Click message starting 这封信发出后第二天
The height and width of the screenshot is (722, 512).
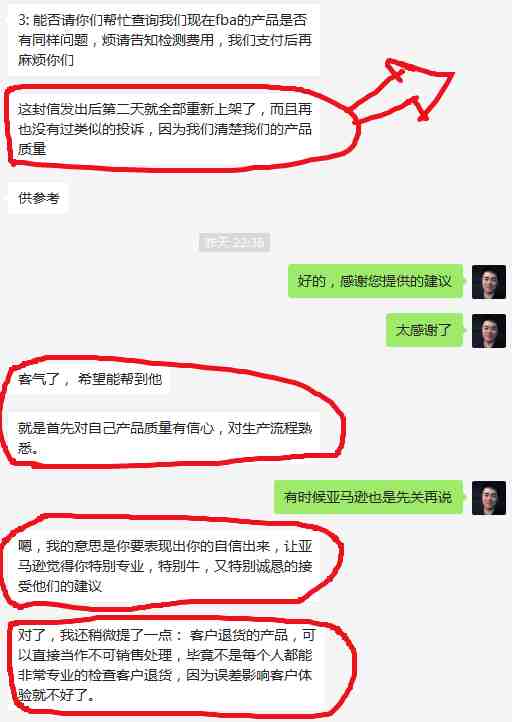(164, 129)
